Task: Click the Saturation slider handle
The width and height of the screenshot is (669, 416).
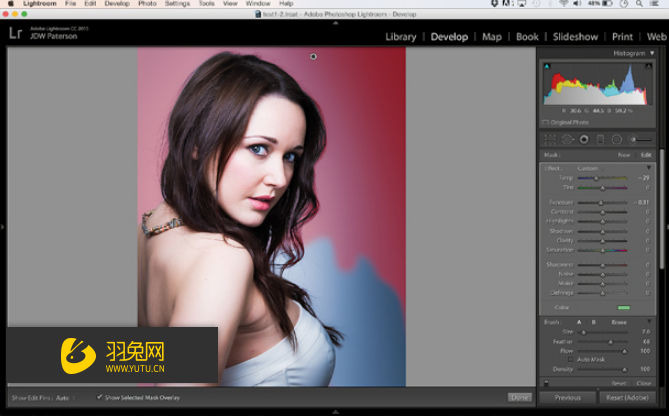Action: (602, 250)
